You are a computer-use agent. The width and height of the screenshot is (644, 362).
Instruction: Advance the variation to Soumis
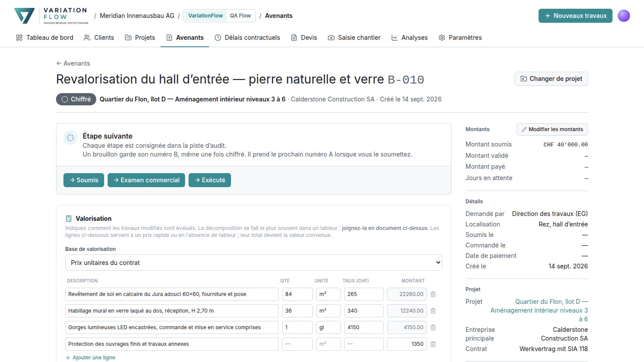pos(84,180)
